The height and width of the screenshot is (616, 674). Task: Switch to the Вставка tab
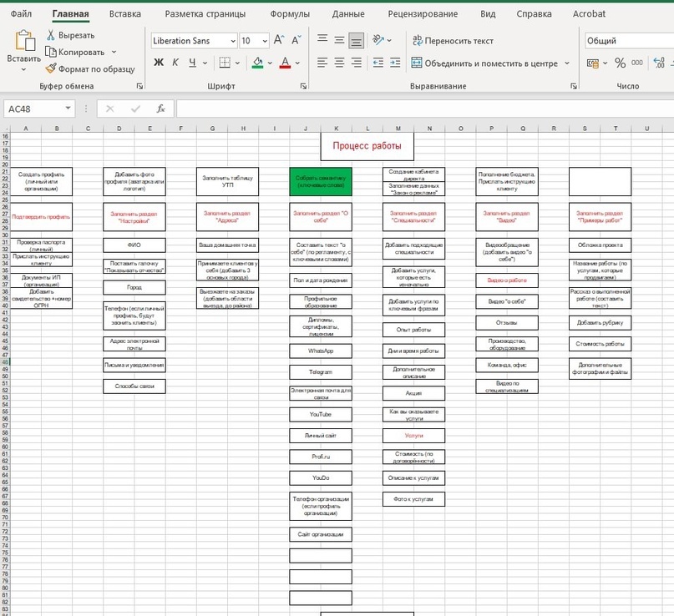coord(125,13)
